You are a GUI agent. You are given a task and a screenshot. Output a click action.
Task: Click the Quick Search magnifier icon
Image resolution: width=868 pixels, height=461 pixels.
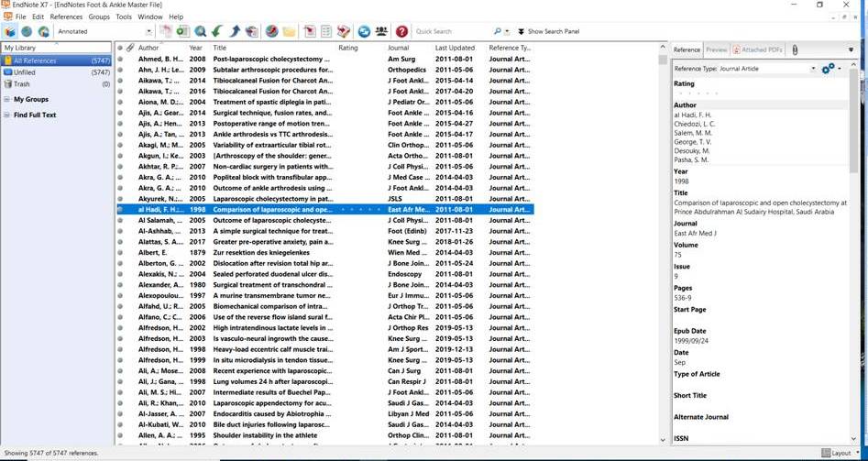coord(497,31)
